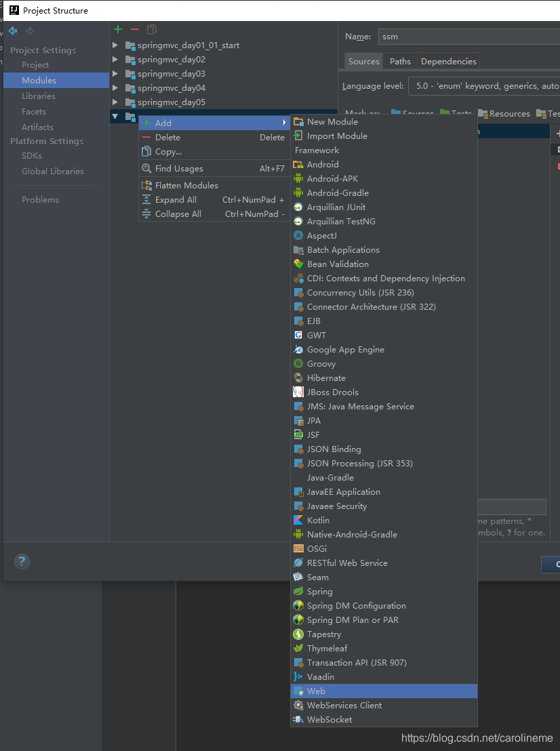
Task: Select the JBoss Drools icon
Action: coord(298,392)
